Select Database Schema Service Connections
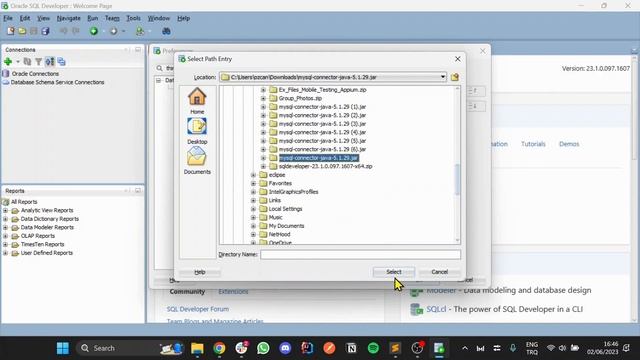 pyautogui.click(x=57, y=82)
